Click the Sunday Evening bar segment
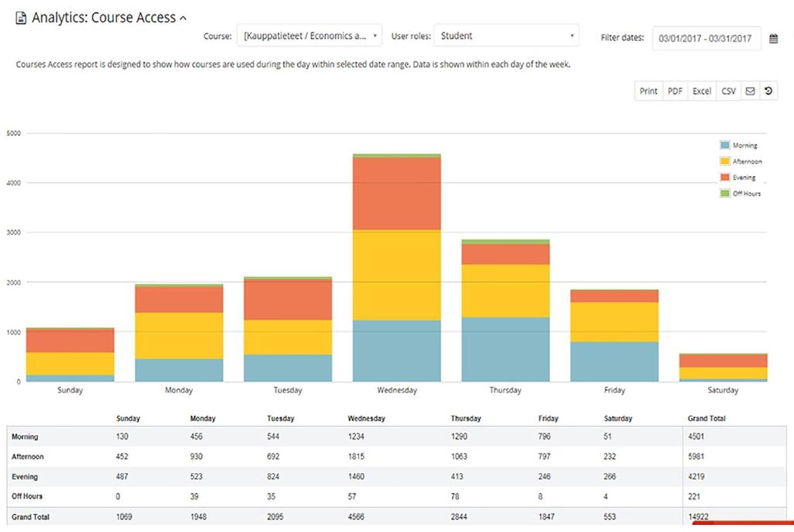Image resolution: width=794 pixels, height=532 pixels. (x=70, y=340)
